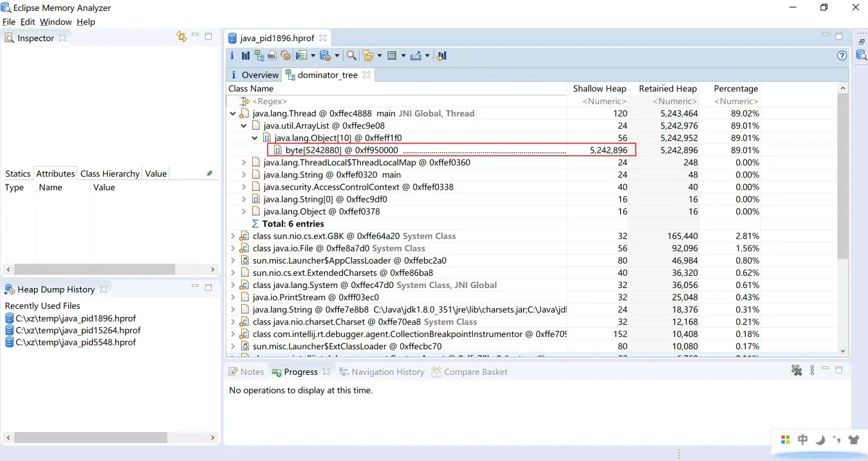Click the Inspector horizontal scrollbar
Viewport: 868px width, 461px height.
tap(95, 269)
